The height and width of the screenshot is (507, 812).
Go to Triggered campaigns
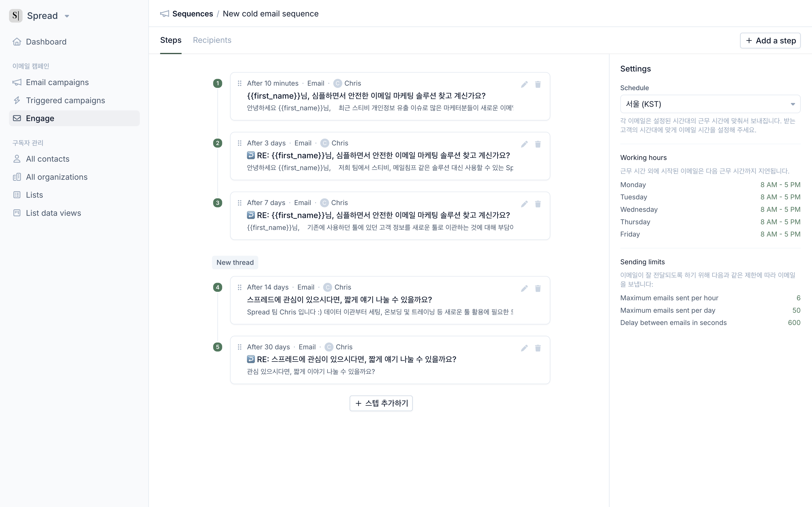coord(65,101)
